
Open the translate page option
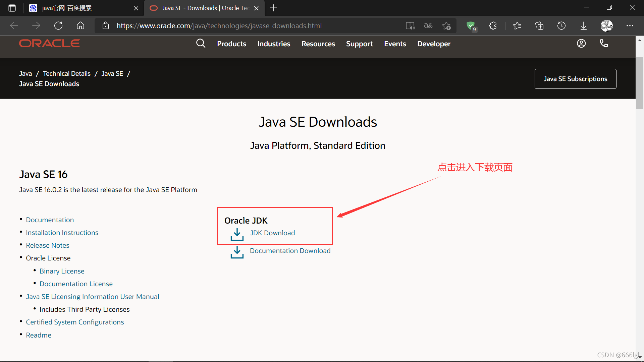click(428, 26)
